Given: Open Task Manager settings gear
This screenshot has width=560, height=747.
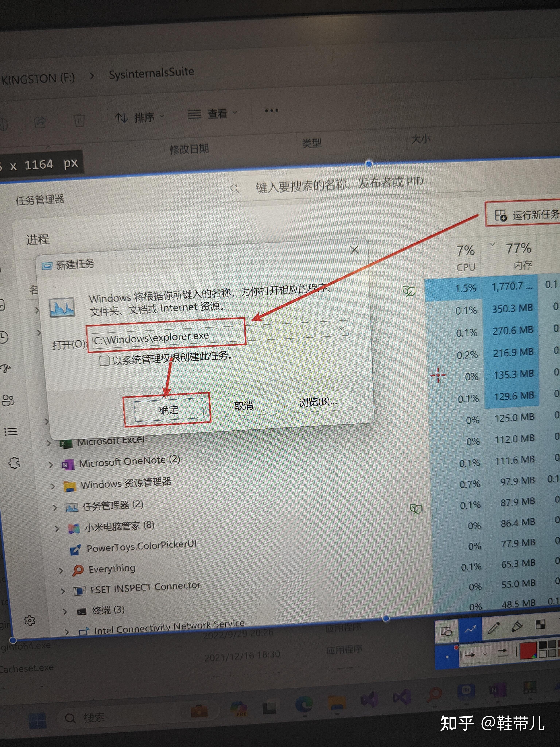Looking at the screenshot, I should point(30,620).
